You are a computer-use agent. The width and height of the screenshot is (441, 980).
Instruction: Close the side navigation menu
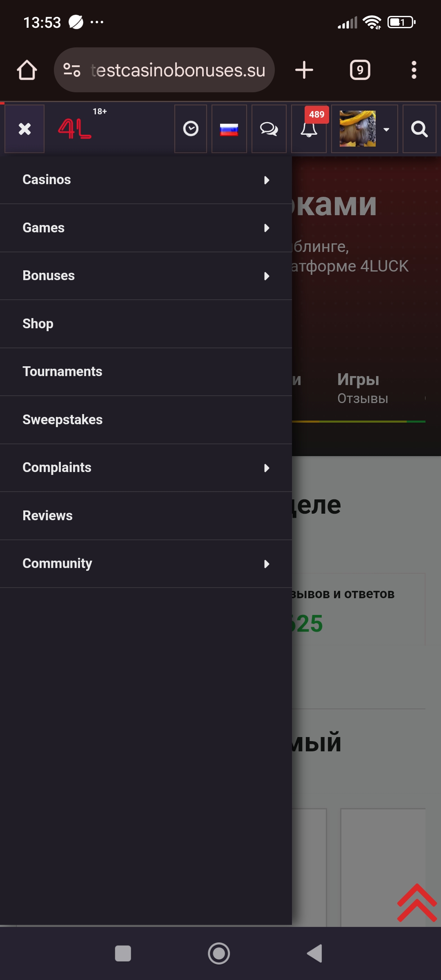[x=24, y=129]
